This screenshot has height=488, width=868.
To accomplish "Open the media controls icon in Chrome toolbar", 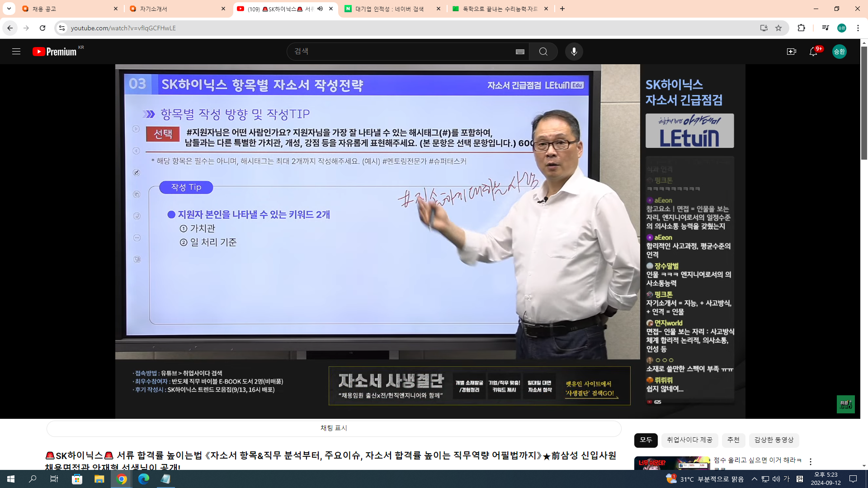I will coord(825,28).
